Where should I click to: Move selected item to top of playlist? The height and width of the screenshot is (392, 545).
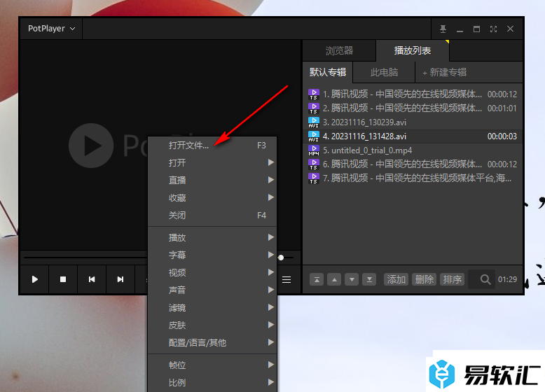pos(317,279)
